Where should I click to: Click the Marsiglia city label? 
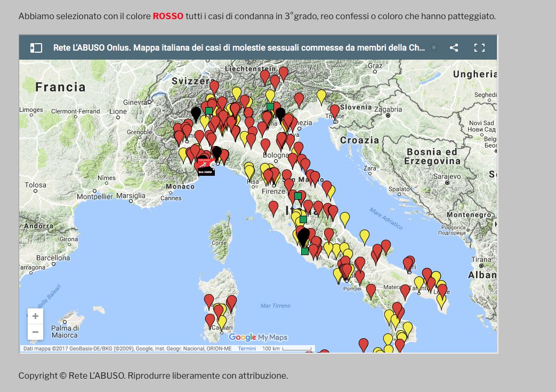[x=131, y=195]
